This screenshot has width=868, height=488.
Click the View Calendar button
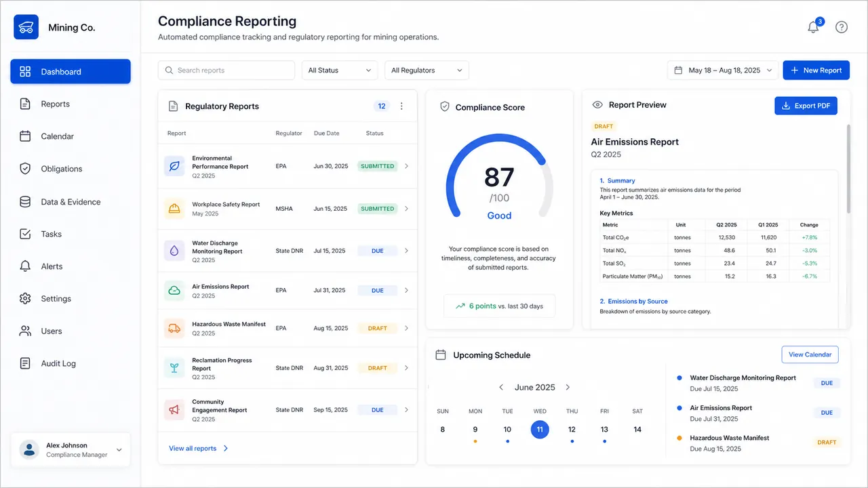pos(810,354)
